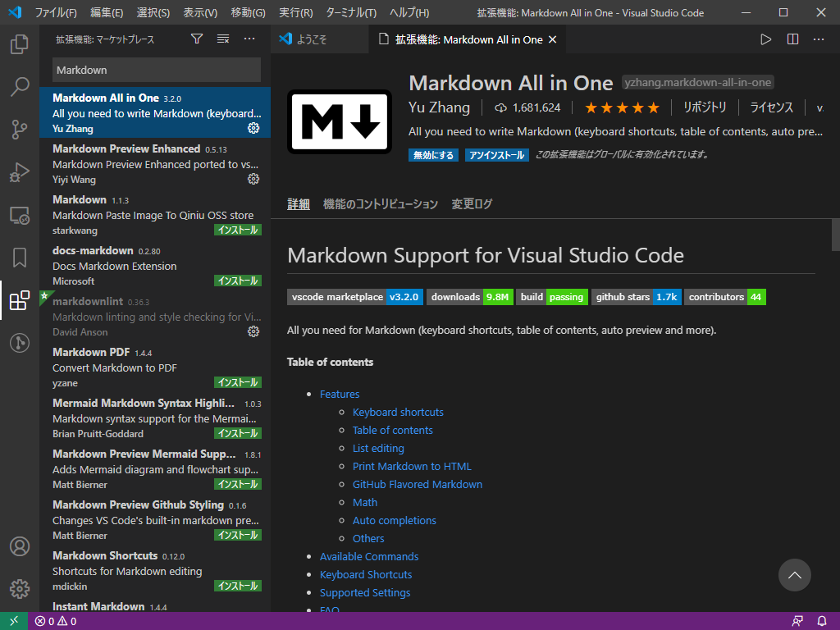Open Run and Debug view icon

20,172
